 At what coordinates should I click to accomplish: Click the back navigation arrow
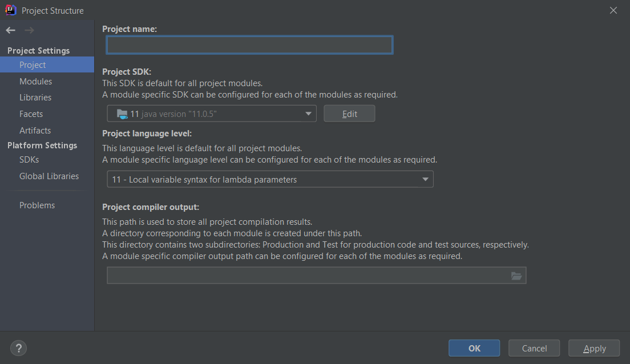click(x=10, y=30)
